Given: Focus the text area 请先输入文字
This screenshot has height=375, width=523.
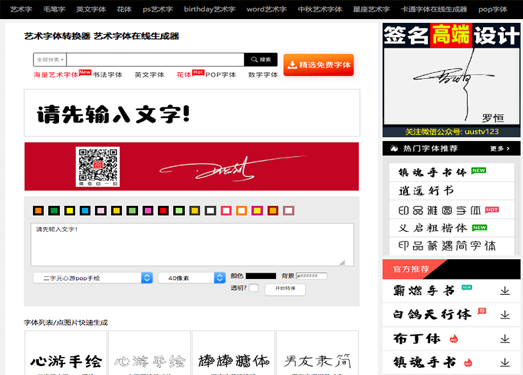Looking at the screenshot, I should 192,244.
